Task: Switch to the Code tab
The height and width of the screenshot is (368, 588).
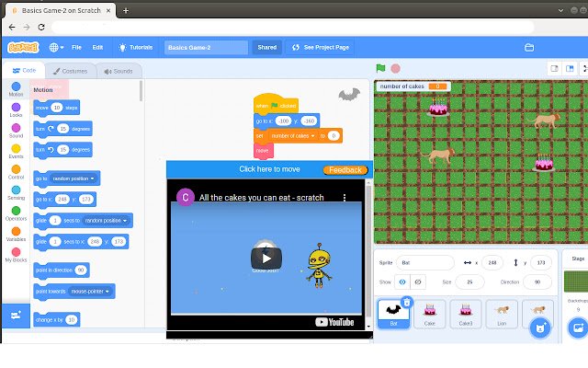Action: pyautogui.click(x=24, y=70)
